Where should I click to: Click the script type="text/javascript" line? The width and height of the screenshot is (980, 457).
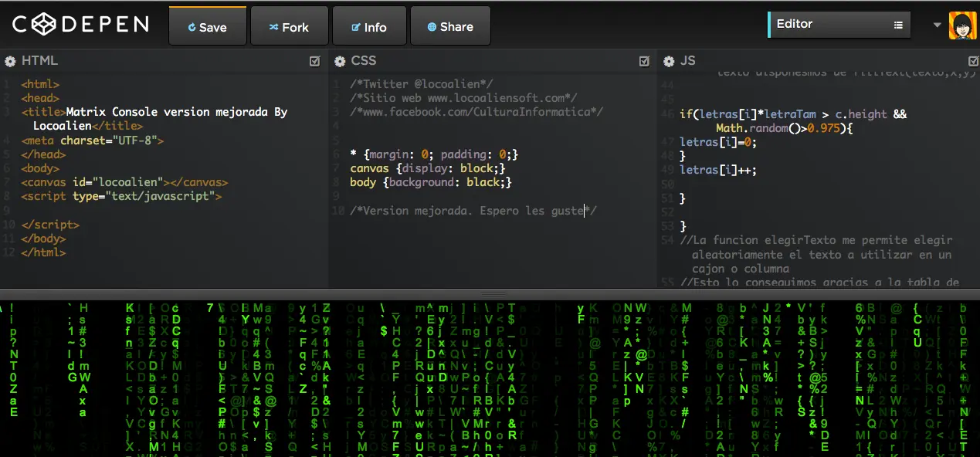(x=121, y=197)
